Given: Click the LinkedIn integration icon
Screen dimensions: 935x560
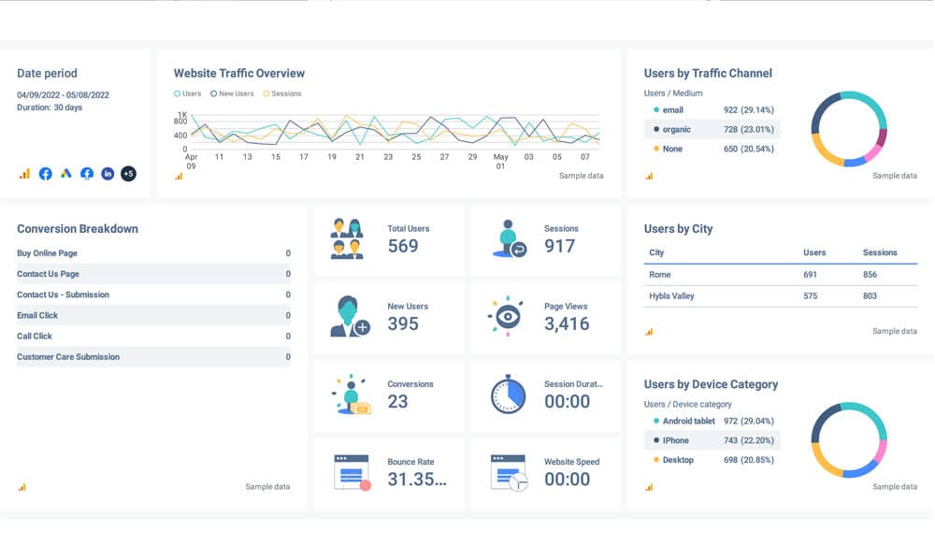Looking at the screenshot, I should pos(108,174).
